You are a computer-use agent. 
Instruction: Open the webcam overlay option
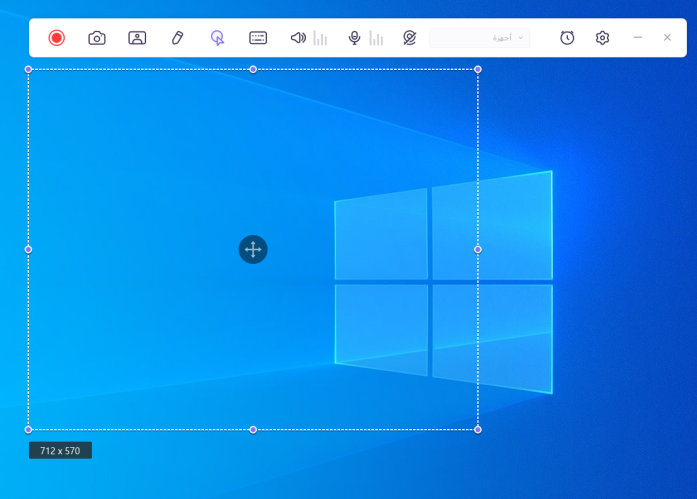pos(137,38)
